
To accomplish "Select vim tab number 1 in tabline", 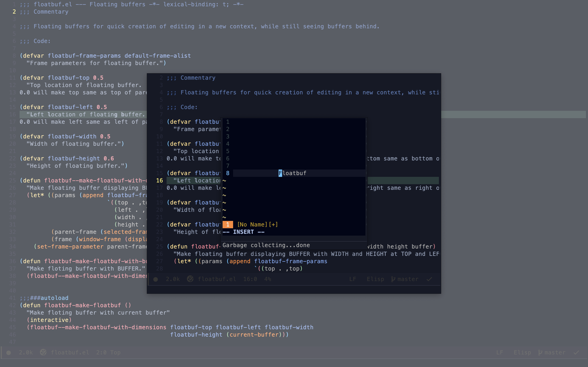I will pyautogui.click(x=228, y=225).
